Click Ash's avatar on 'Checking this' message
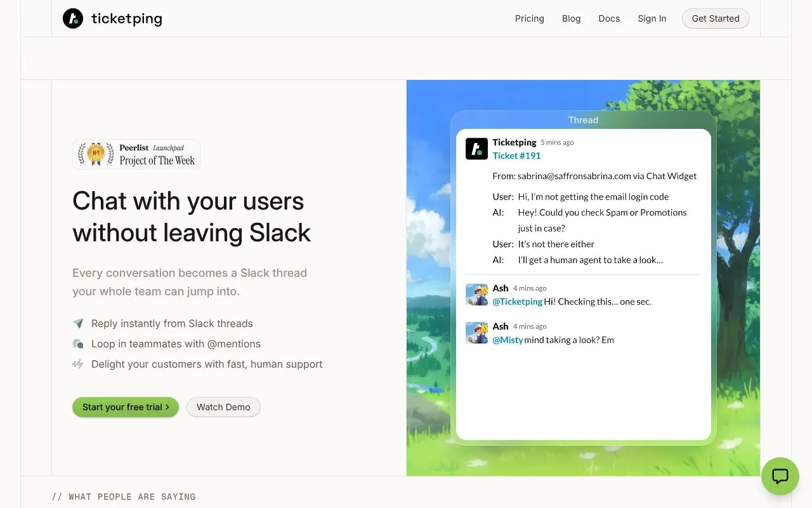Viewport: 812px width, 508px height. tap(476, 295)
